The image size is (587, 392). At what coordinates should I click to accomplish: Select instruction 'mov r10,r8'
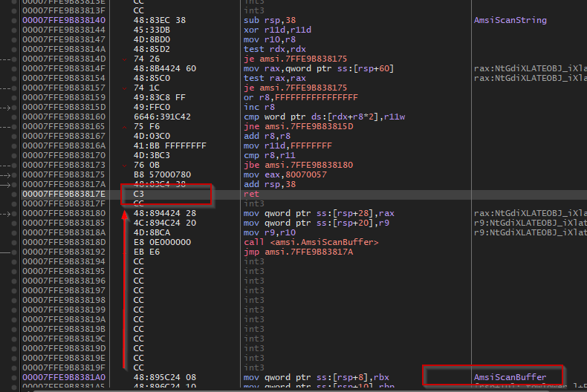coord(270,39)
